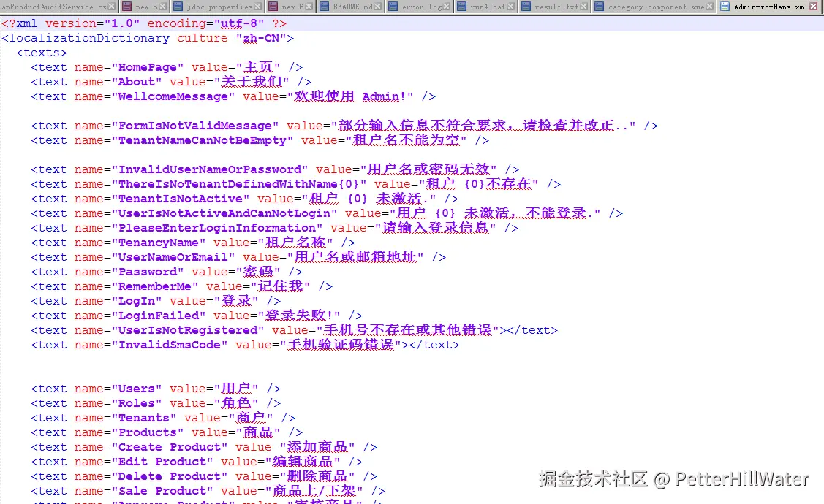The image size is (824, 504).
Task: Click the Sale Product entry line
Action: 208,491
